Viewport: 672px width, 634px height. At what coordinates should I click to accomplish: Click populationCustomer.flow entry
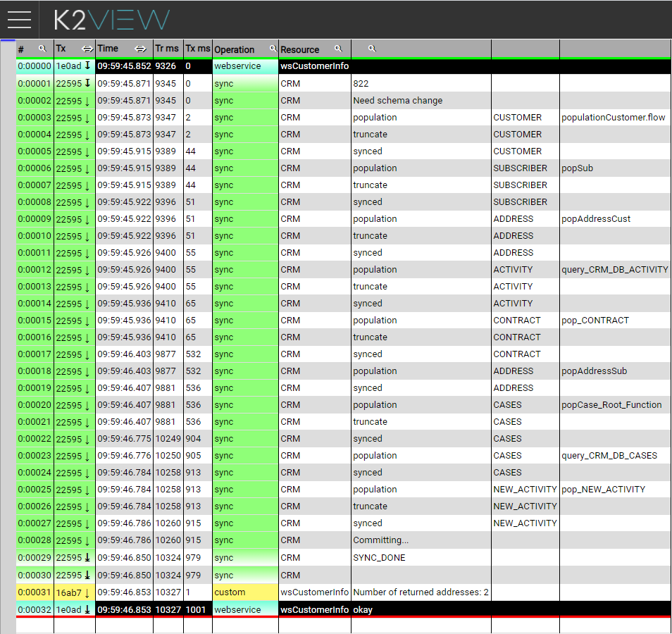(613, 117)
